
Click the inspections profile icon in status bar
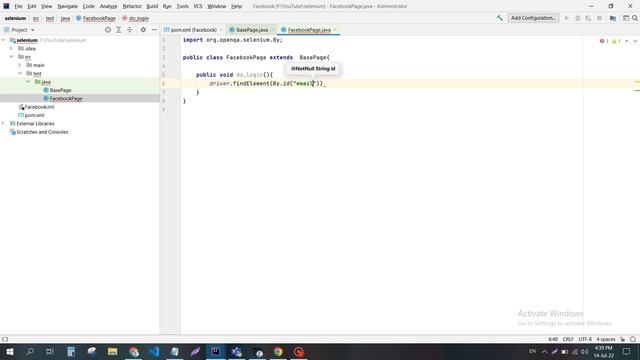(x=633, y=339)
